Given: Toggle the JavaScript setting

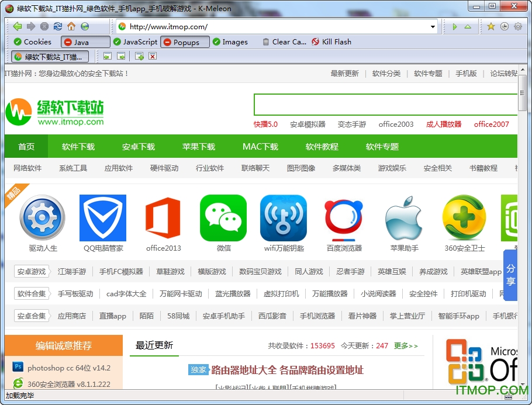Looking at the screenshot, I should coord(136,41).
